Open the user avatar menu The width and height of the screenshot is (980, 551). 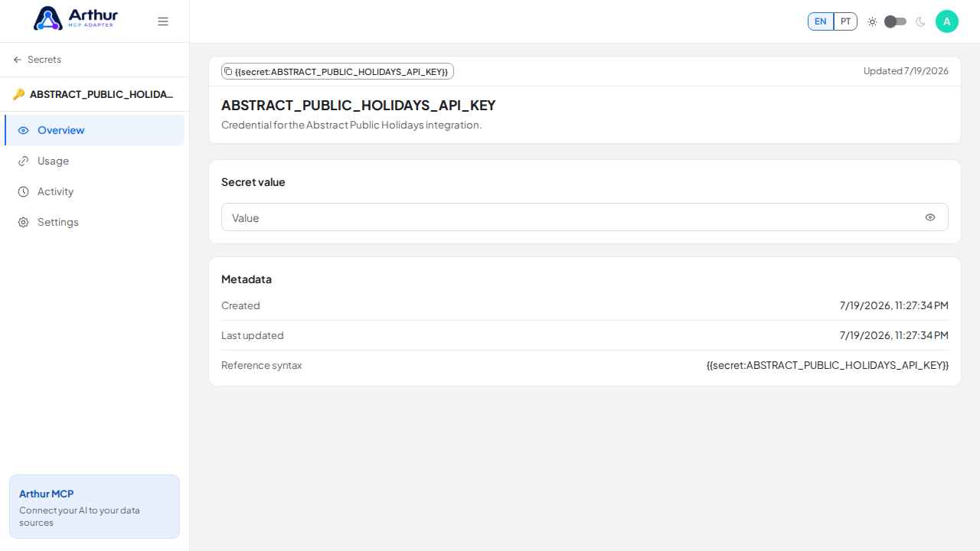click(947, 21)
